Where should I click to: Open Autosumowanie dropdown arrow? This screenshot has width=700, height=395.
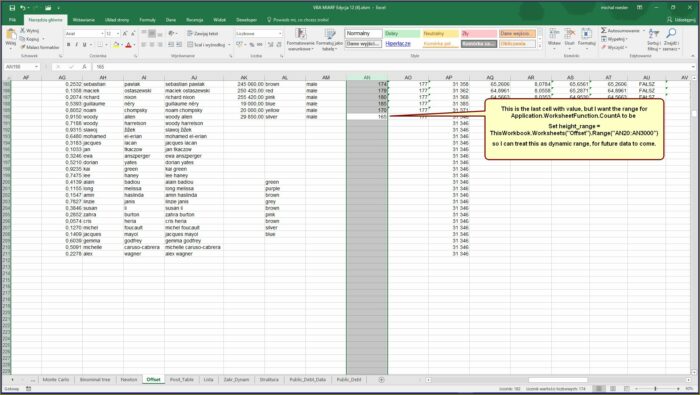tap(643, 30)
